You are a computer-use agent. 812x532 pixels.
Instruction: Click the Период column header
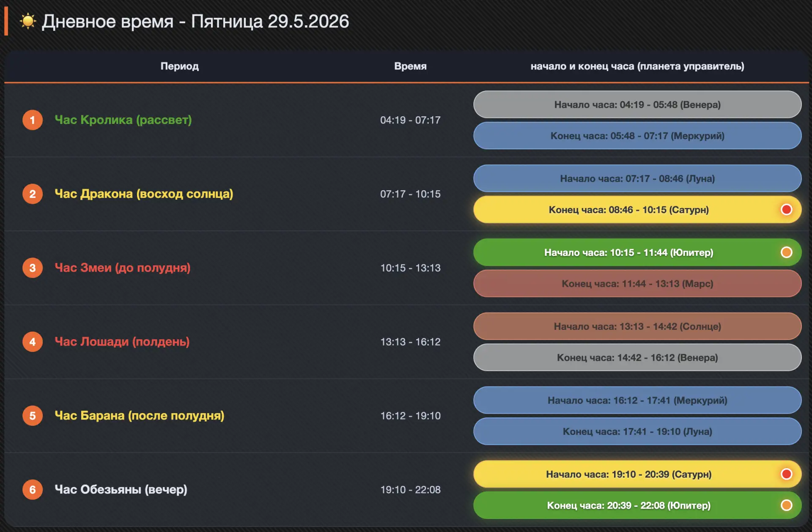[180, 66]
